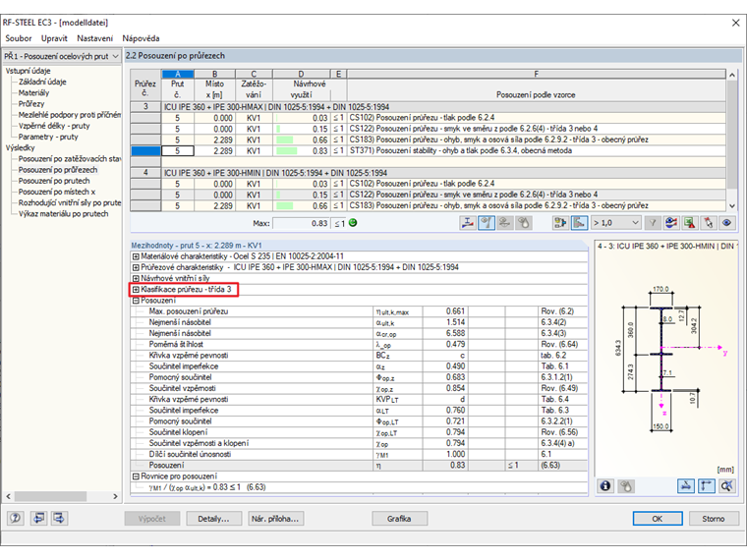
Task: Select section 3 row ICU IPE 360 HMAX
Action: [x=428, y=107]
